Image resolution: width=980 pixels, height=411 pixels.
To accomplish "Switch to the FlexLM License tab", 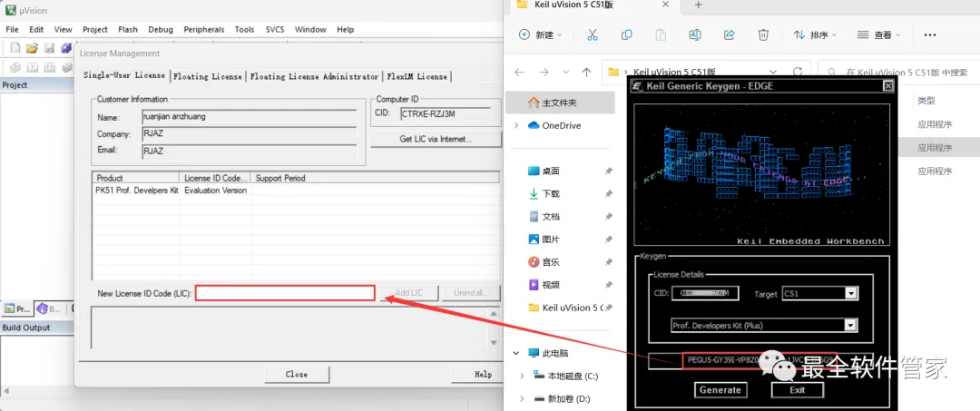I will click(416, 76).
